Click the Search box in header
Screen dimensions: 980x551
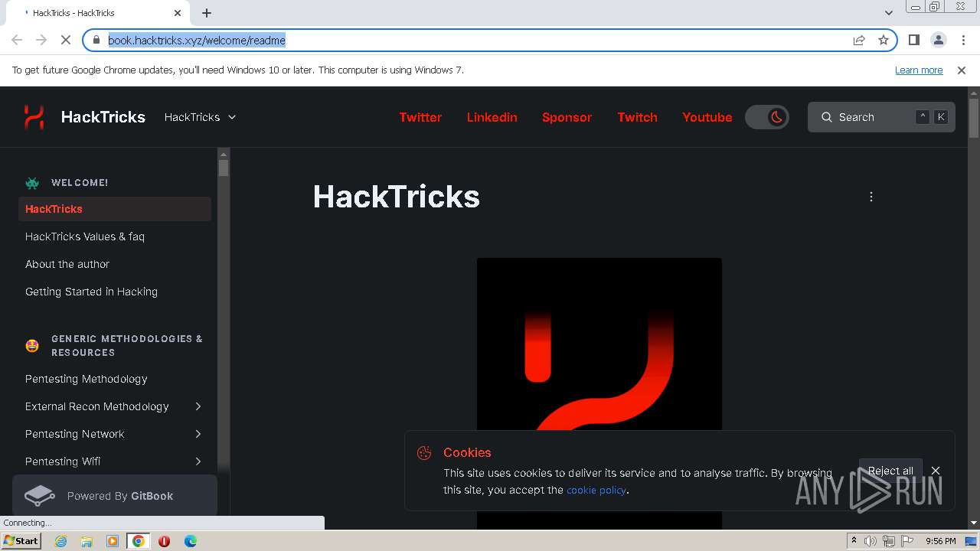point(881,117)
